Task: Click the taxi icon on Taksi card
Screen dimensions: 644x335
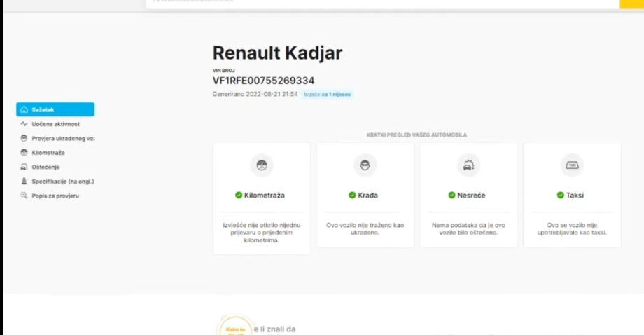Action: pyautogui.click(x=572, y=165)
